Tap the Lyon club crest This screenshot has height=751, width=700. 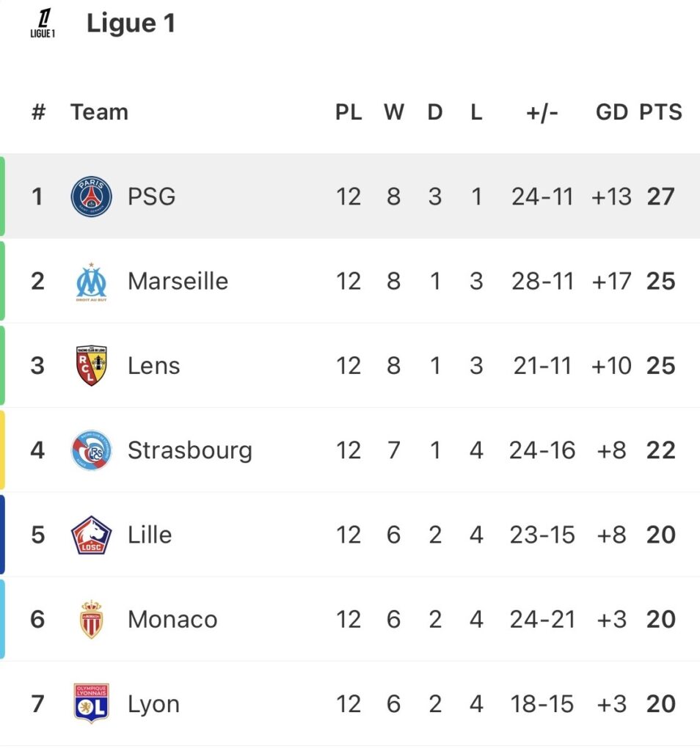coord(91,704)
